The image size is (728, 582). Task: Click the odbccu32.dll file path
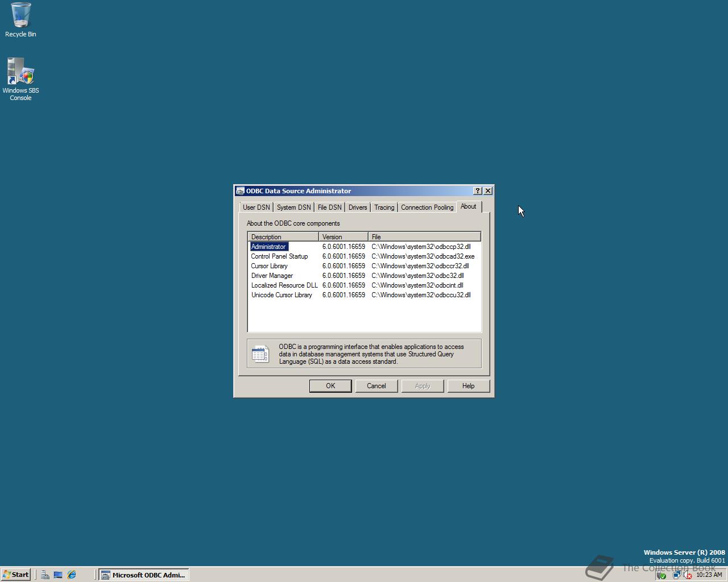421,295
